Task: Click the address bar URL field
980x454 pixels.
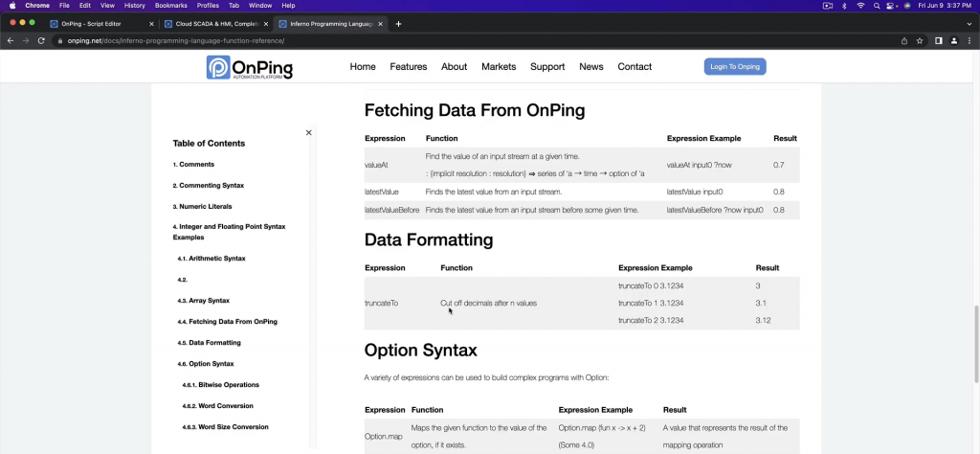Action: 475,40
